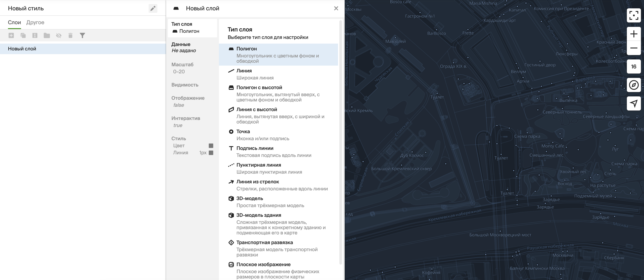This screenshot has width=644, height=280.
Task: Open the Отображение section
Action: (192, 101)
